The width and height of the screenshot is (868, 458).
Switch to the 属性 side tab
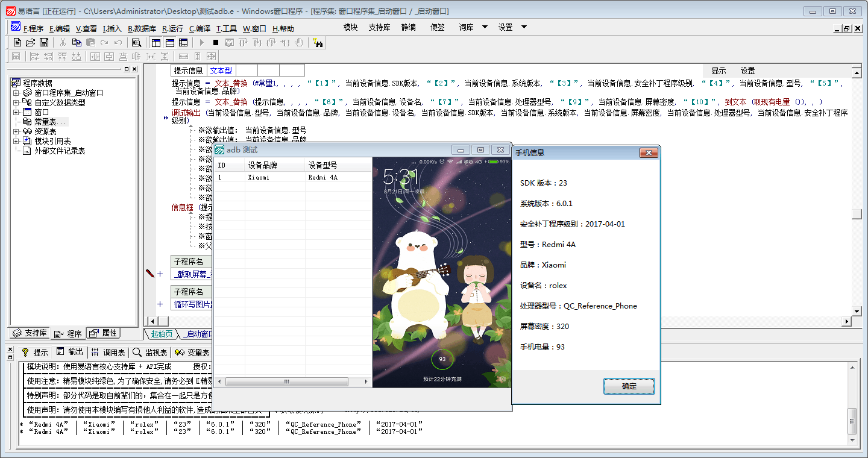point(104,333)
